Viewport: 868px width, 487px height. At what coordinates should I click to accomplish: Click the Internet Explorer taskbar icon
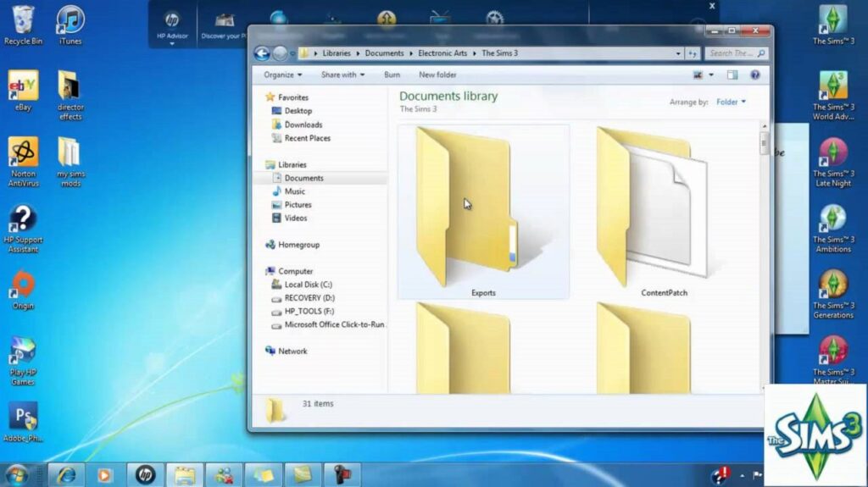[66, 475]
